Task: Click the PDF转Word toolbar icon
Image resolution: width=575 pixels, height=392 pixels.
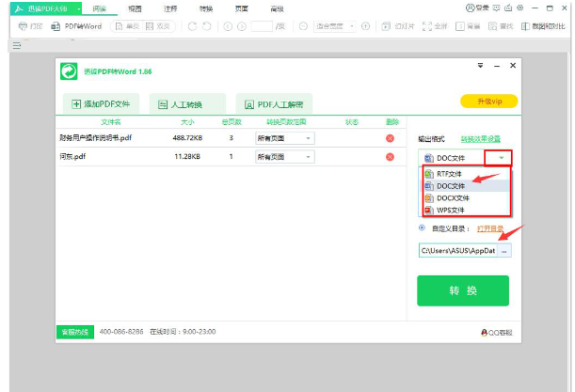Action: pos(69,26)
